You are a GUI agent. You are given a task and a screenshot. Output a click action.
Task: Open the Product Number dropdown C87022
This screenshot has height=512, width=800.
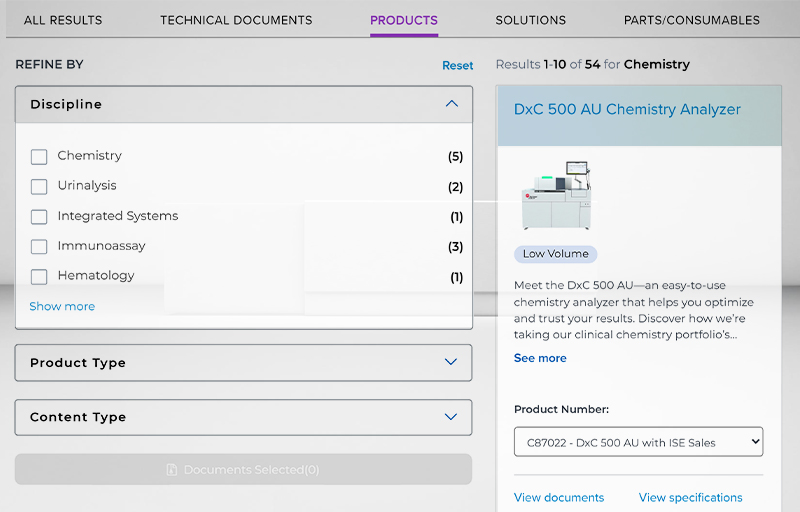[x=638, y=442]
